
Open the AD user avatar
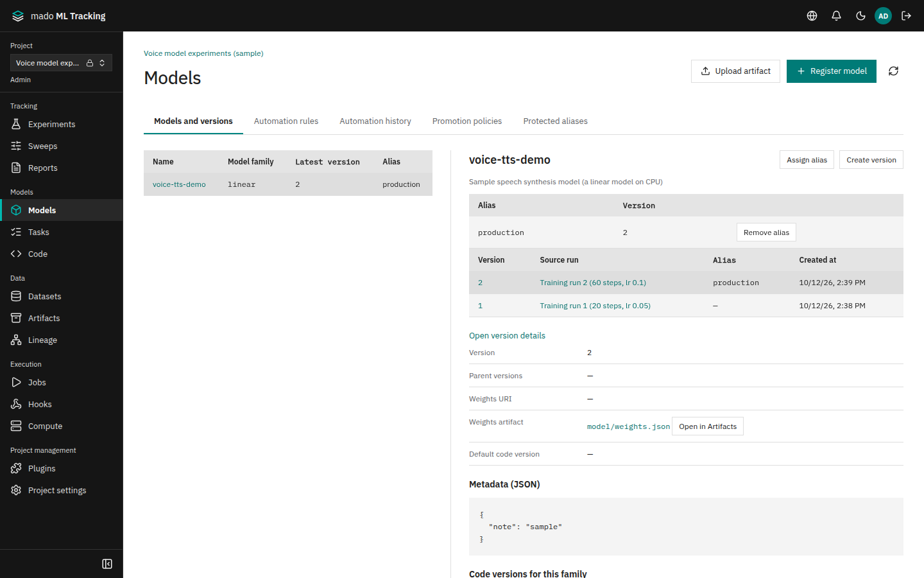pos(883,16)
